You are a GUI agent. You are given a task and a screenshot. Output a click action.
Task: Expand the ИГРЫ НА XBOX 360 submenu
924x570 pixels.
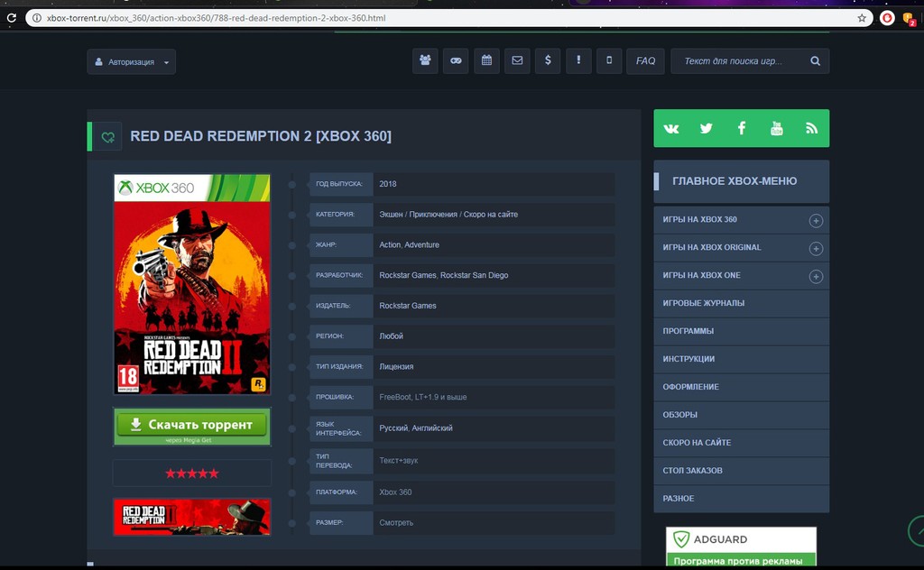pos(816,220)
